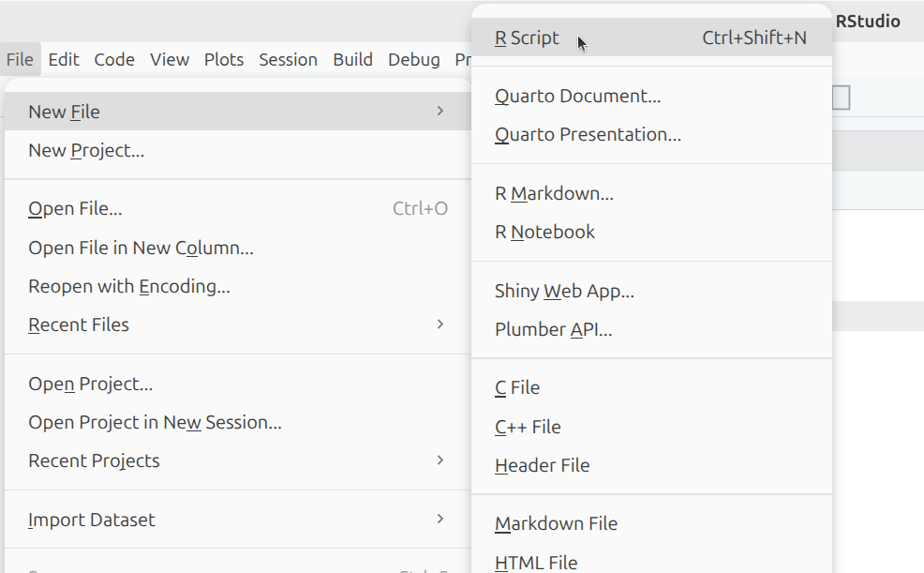Screen dimensions: 924x573
Task: Open the Edit menu
Action: (64, 59)
